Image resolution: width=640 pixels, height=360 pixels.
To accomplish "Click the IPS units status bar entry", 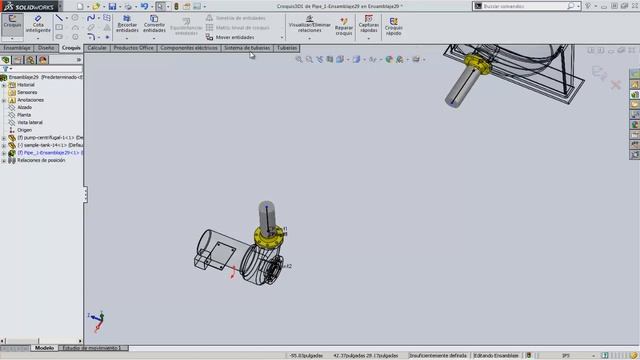I will click(x=566, y=356).
